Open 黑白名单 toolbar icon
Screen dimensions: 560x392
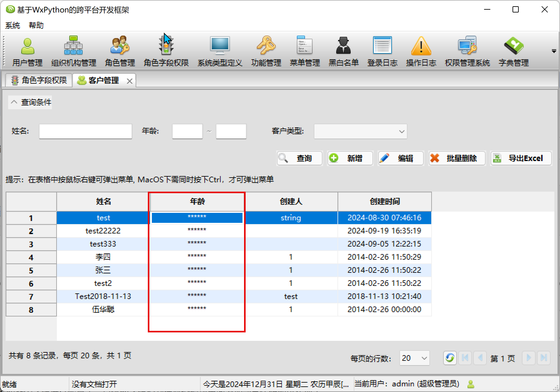point(343,51)
